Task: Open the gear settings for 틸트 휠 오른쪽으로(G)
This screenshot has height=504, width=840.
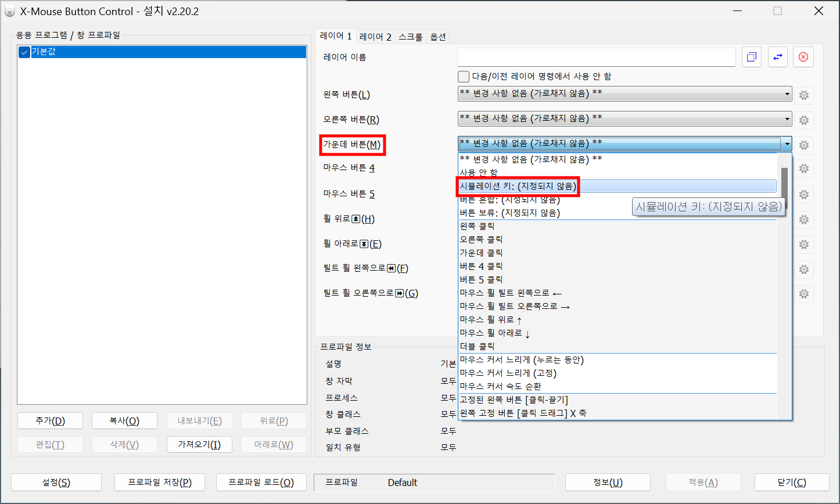Action: coord(804,294)
